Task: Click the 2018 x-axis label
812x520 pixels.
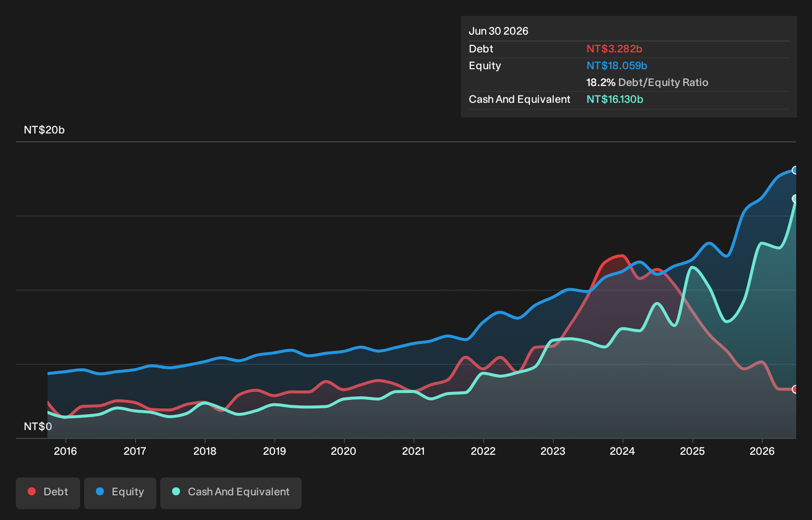Action: [x=205, y=451]
